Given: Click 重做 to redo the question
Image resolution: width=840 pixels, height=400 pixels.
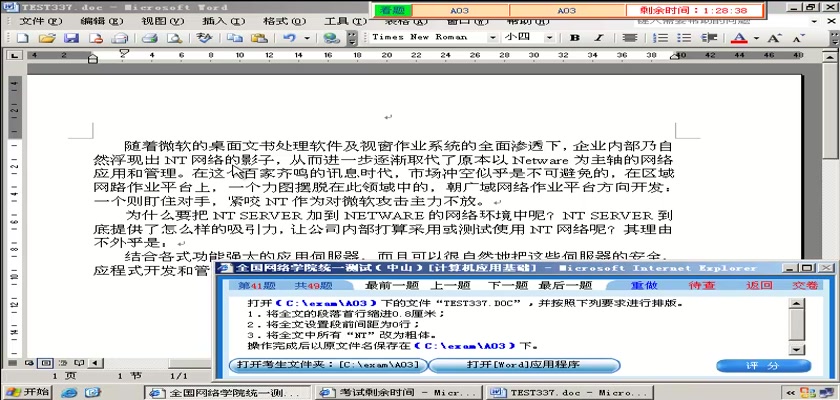Looking at the screenshot, I should (644, 285).
